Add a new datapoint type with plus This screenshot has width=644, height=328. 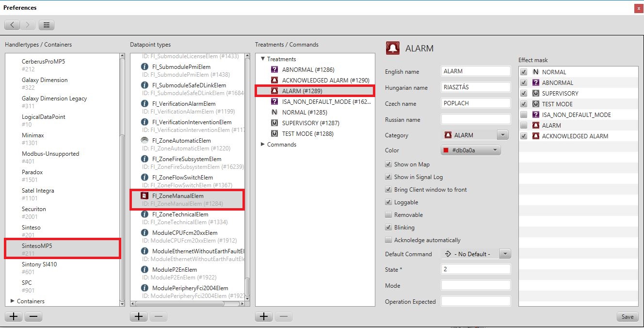pyautogui.click(x=139, y=317)
